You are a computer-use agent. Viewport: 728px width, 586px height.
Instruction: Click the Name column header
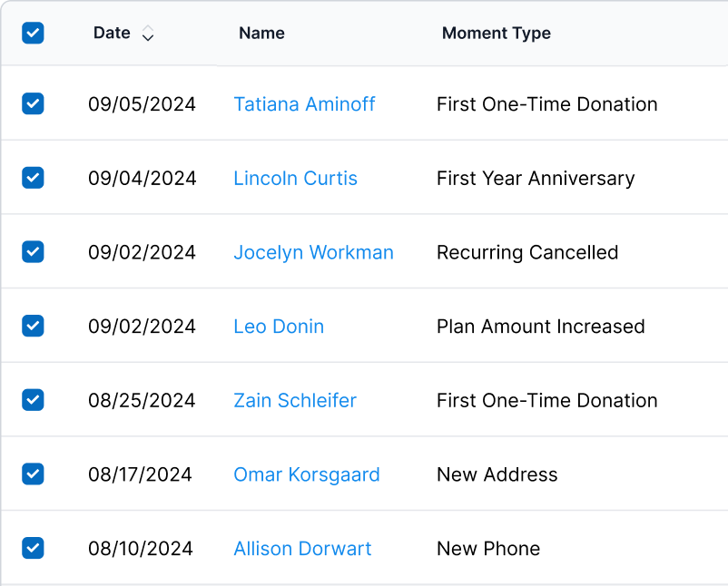[x=261, y=34]
